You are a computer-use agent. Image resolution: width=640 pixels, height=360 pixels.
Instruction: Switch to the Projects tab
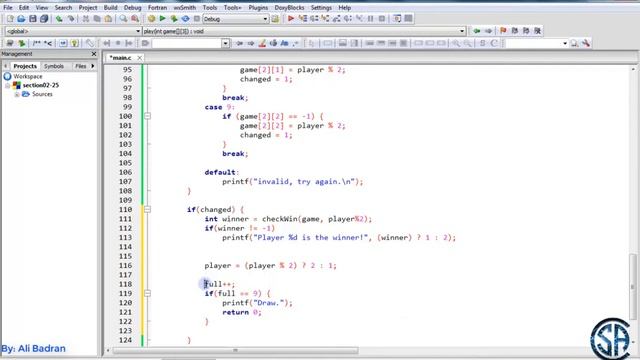pos(25,66)
